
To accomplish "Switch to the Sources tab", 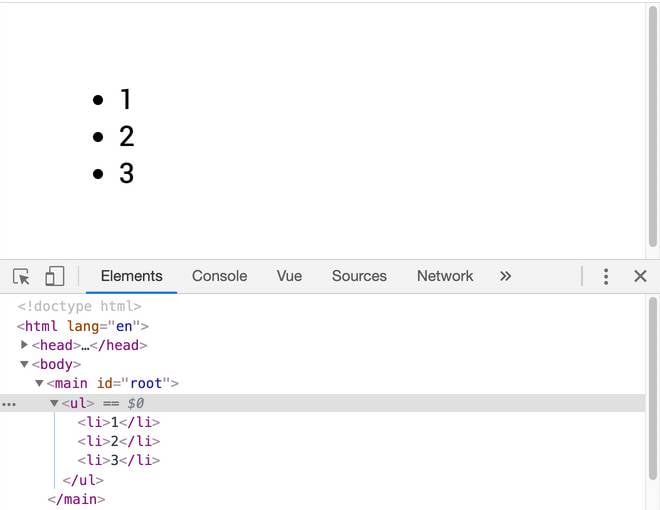I will coord(359,276).
